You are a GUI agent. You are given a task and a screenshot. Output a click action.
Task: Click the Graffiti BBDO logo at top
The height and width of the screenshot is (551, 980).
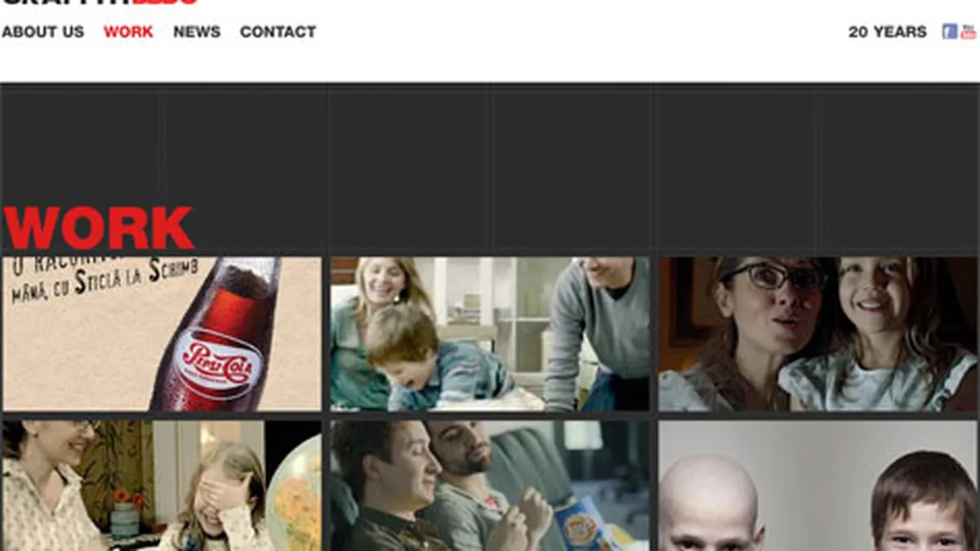click(x=98, y=2)
